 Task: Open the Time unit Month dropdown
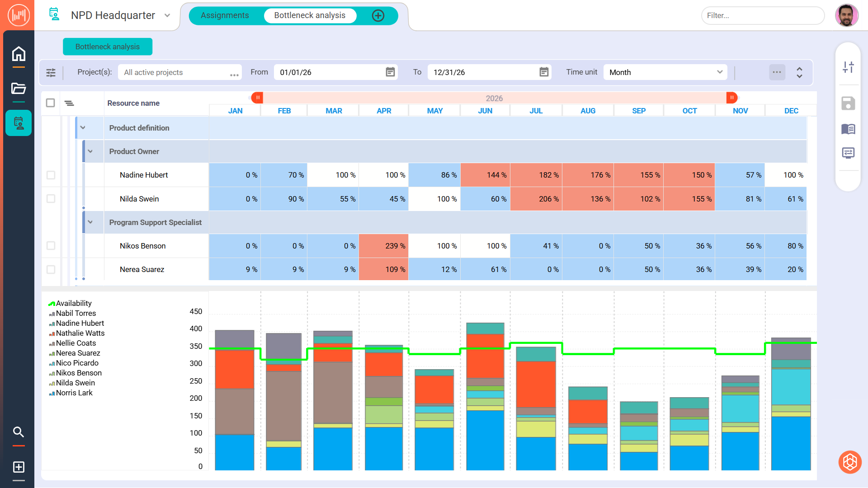pos(665,72)
